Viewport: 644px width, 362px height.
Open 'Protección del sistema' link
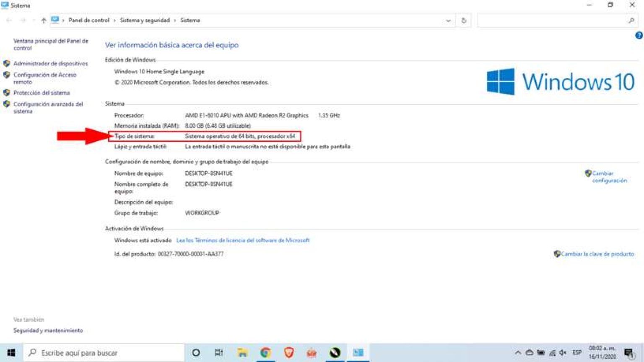tap(42, 93)
